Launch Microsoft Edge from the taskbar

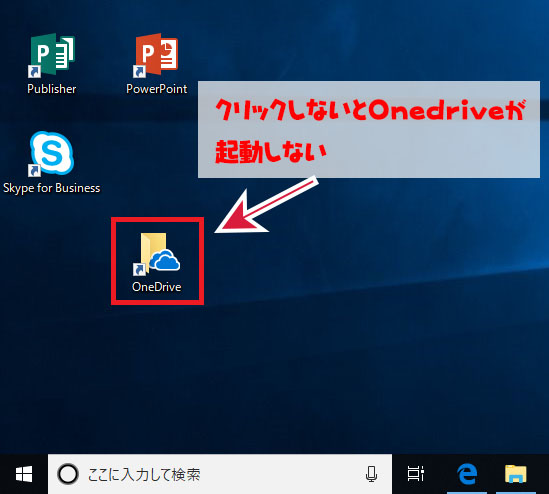pos(467,474)
